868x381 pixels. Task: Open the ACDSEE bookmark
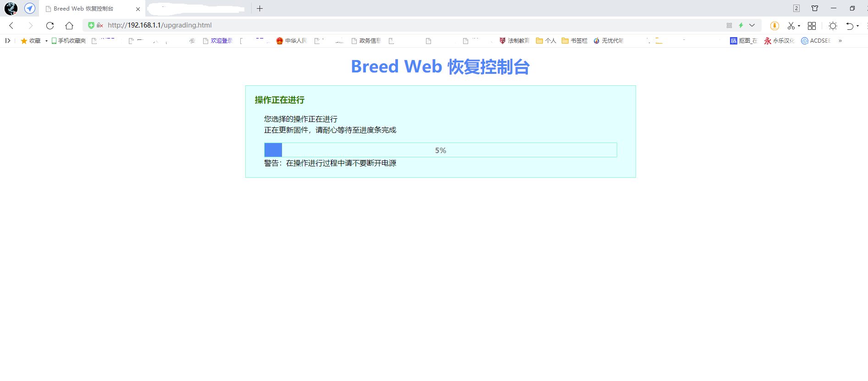(816, 41)
